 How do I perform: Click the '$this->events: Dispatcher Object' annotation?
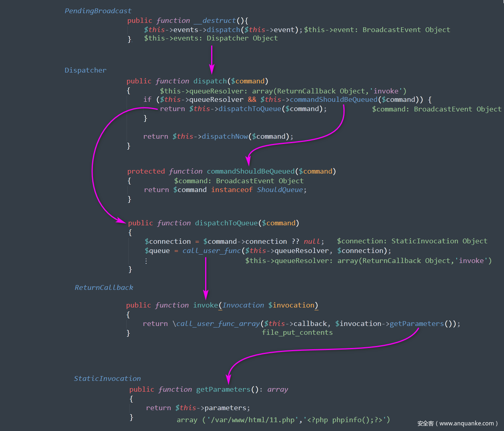click(211, 38)
